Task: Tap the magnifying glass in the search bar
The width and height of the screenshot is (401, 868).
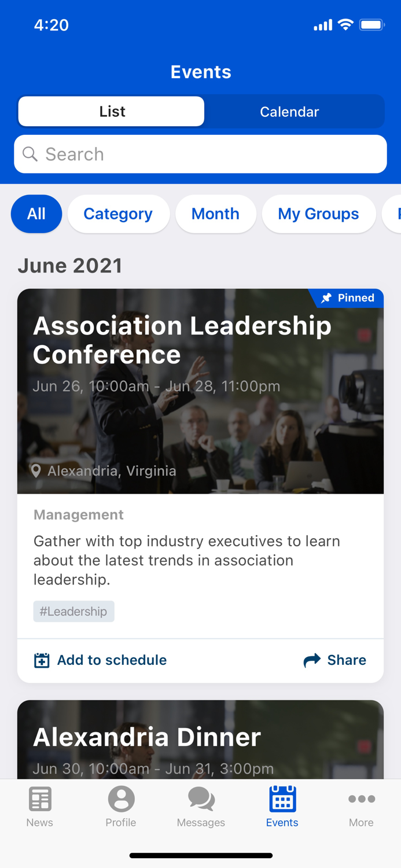Action: click(x=30, y=154)
